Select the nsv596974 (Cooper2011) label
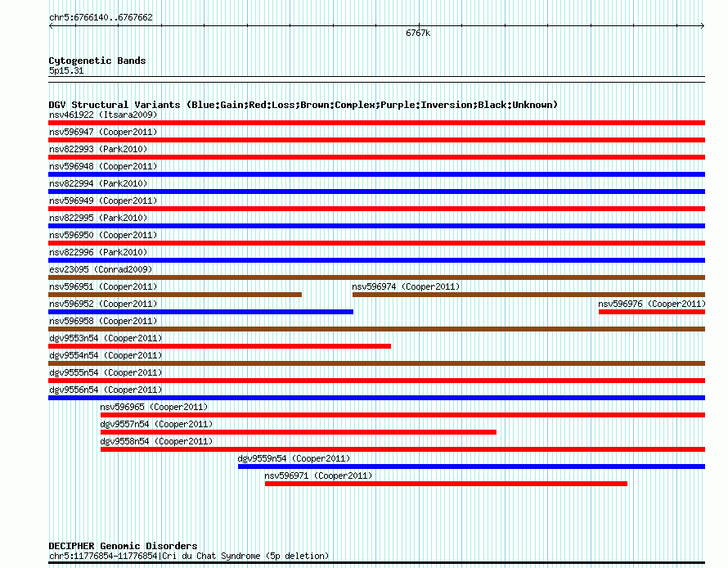The image size is (728, 568). point(406,286)
